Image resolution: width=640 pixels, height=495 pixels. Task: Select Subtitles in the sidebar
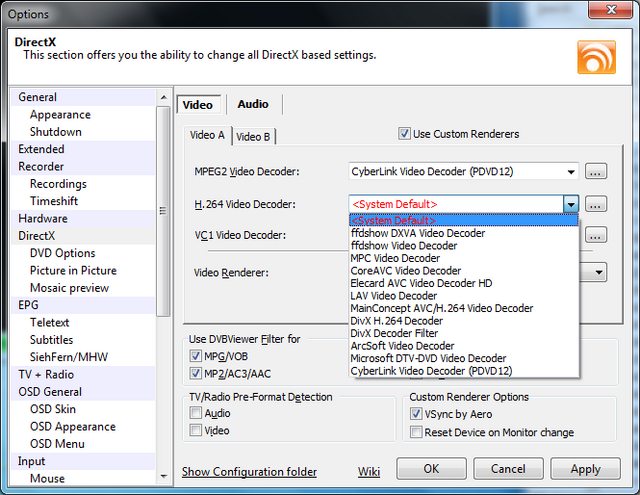point(83,340)
